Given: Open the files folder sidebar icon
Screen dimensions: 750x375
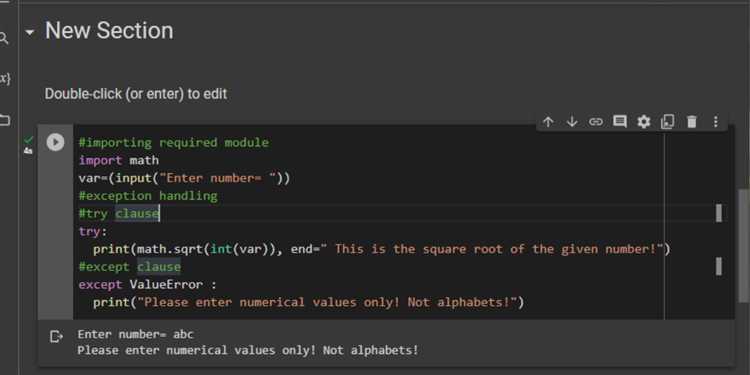Looking at the screenshot, I should tap(5, 120).
